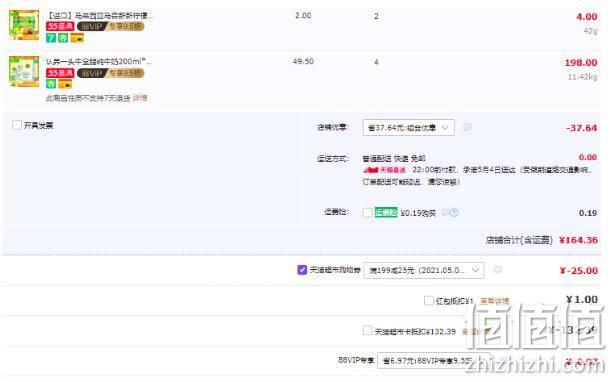Uncheck the 天猫超市购物券 checkbox
This screenshot has height=382, width=614.
click(x=302, y=270)
